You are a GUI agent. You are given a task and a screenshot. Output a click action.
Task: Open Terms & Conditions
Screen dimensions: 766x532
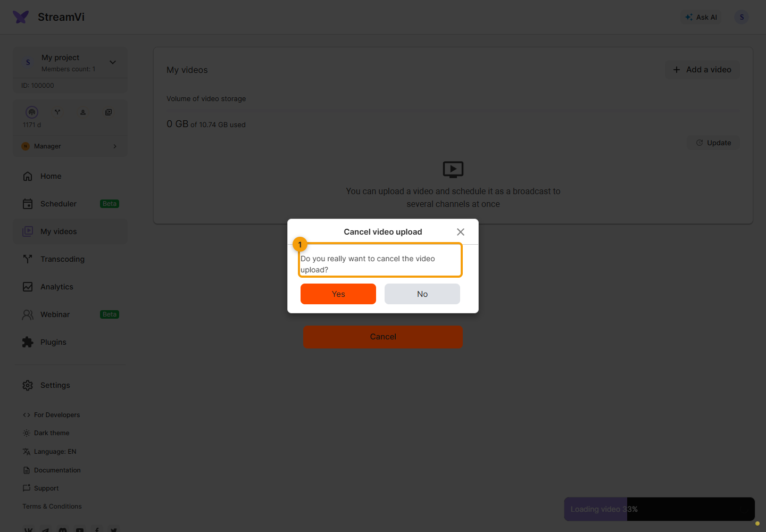52,506
